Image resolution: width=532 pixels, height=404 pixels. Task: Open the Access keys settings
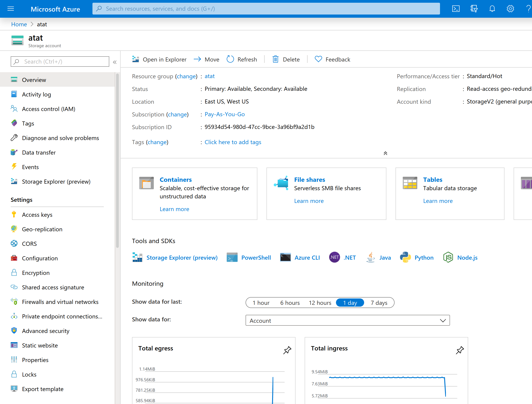point(37,214)
